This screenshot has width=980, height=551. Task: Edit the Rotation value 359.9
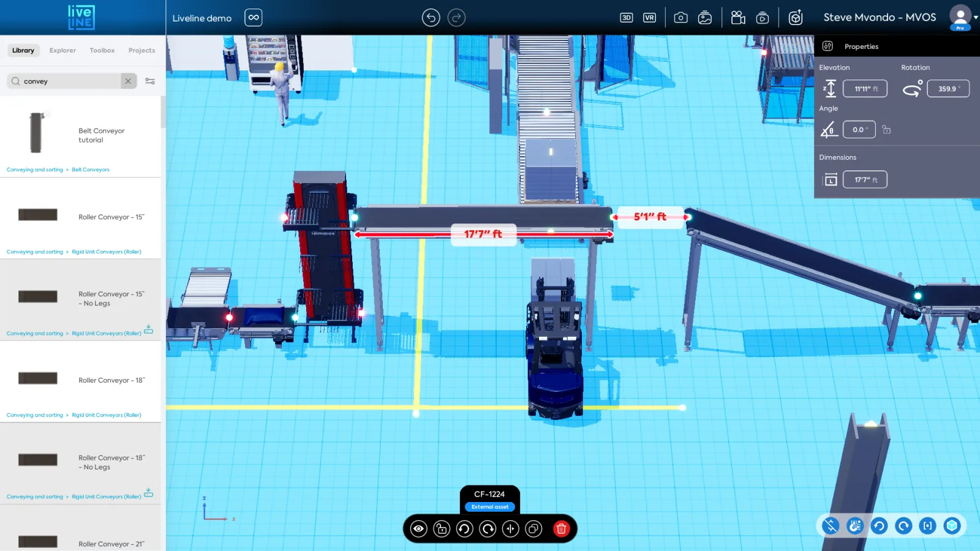[948, 89]
